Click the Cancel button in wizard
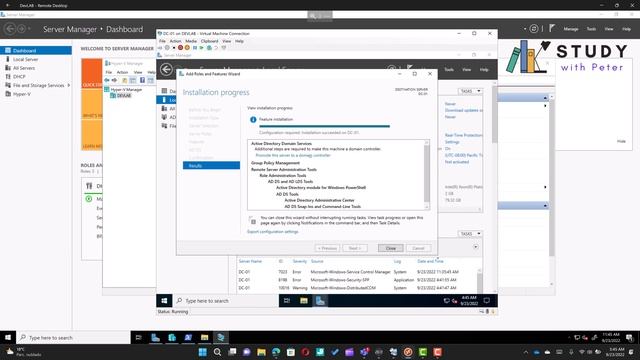The image size is (640, 360). pos(418,248)
